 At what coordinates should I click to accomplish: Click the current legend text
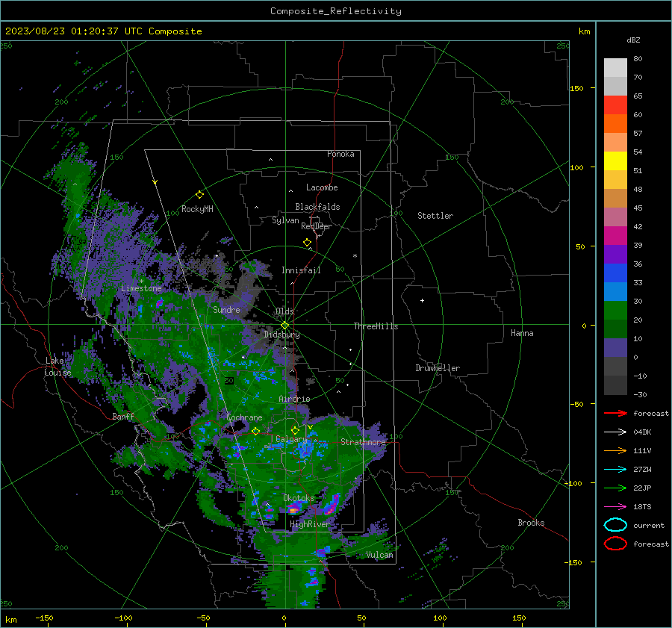coord(649,526)
